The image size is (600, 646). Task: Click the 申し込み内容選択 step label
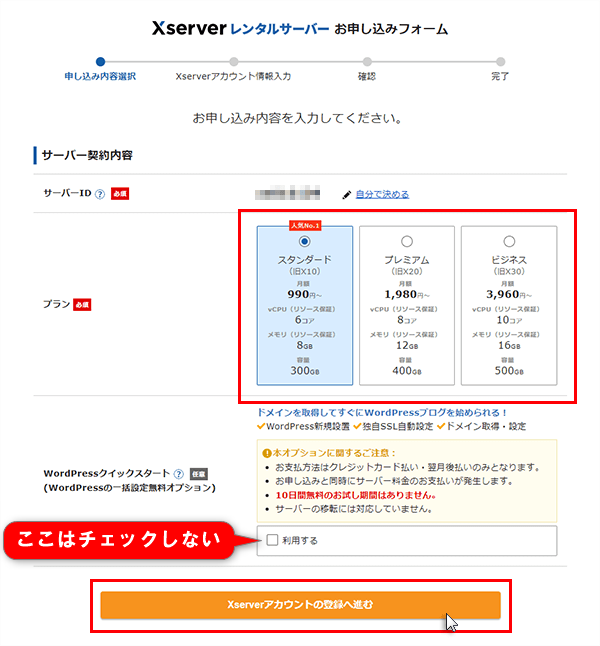[x=100, y=76]
